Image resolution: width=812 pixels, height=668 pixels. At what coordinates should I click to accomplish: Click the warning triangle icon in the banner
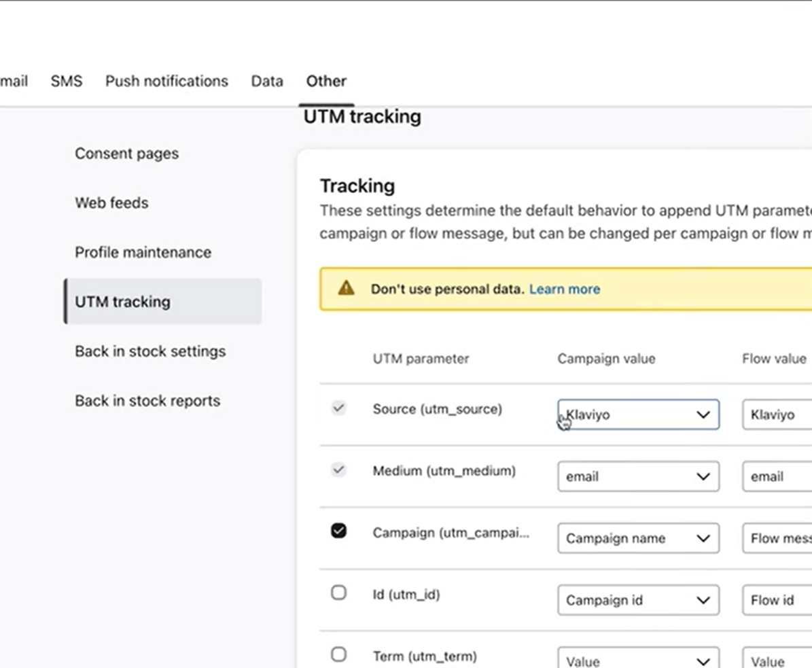click(x=346, y=288)
